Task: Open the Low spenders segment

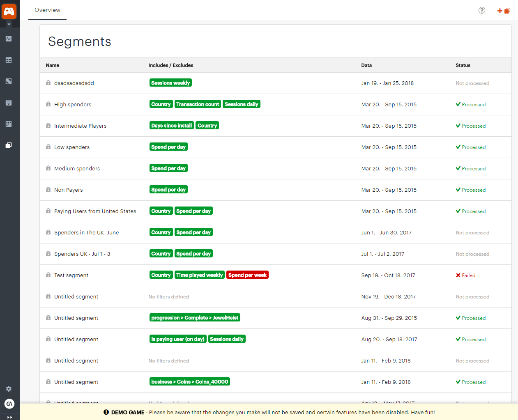Action: coord(72,147)
